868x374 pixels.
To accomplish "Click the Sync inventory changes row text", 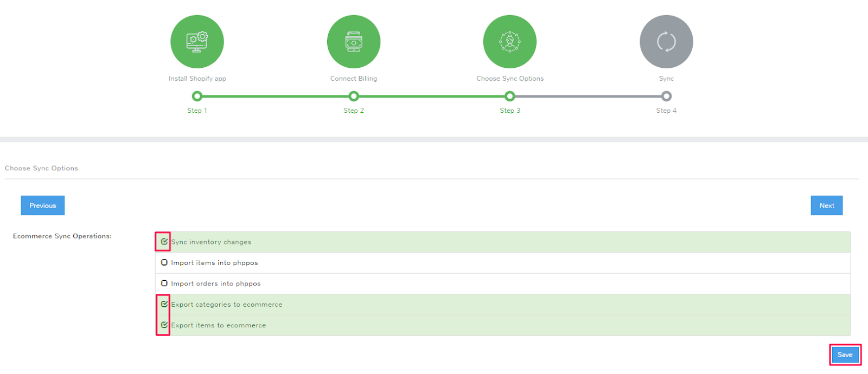I will point(211,242).
